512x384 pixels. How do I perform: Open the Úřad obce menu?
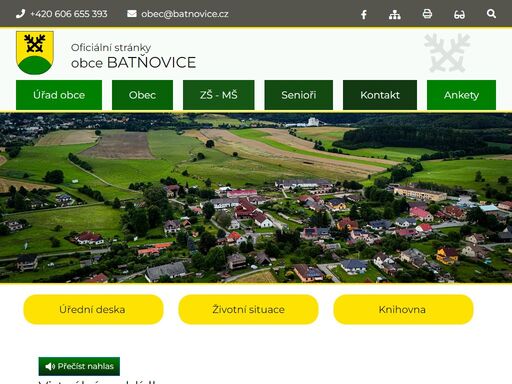(x=59, y=95)
